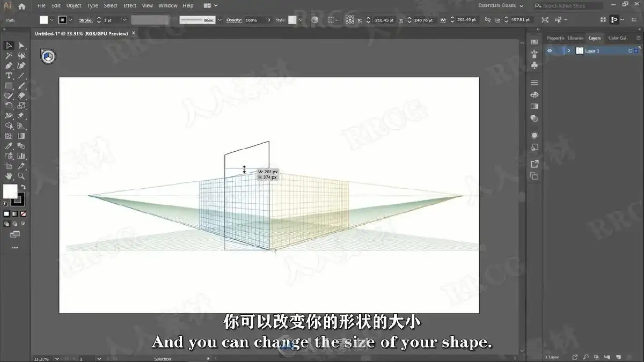Viewport: 644px width, 362px height.
Task: Toggle constrain width and height proportions
Action: [x=489, y=20]
